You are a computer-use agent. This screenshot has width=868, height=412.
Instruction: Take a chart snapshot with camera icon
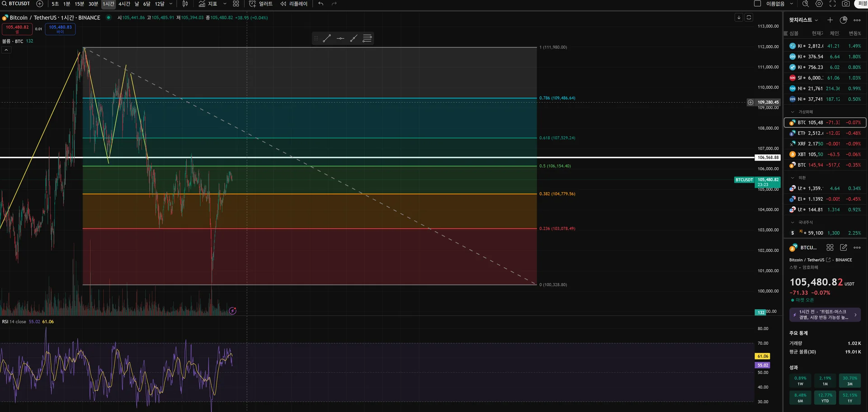point(845,4)
